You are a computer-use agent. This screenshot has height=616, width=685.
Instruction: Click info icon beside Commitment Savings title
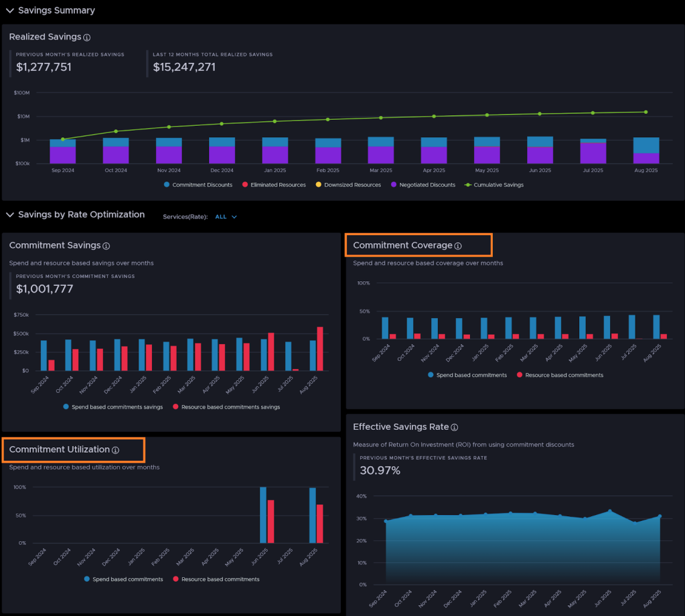[x=106, y=246]
